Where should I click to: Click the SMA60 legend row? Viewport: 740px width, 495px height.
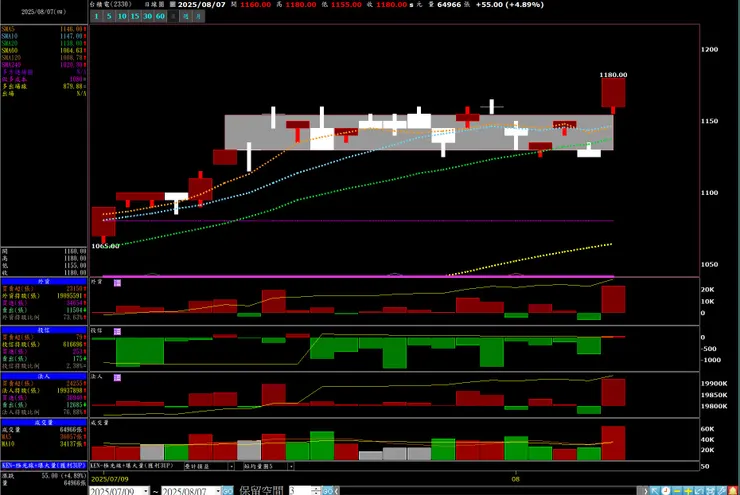[x=44, y=50]
